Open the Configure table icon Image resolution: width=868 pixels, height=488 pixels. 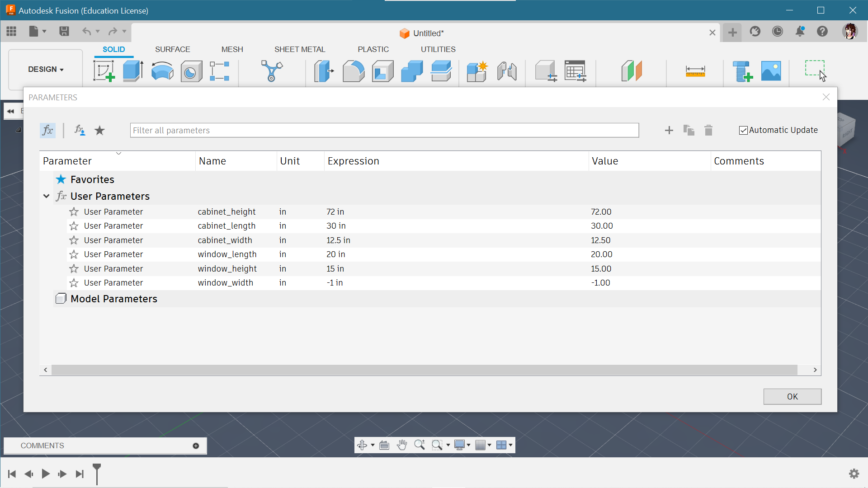576,71
